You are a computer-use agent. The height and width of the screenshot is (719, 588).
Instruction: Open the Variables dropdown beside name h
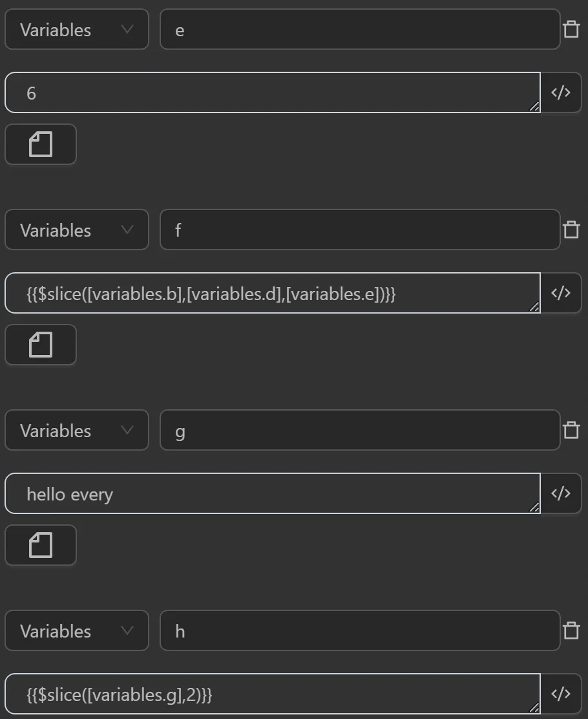[x=77, y=630]
